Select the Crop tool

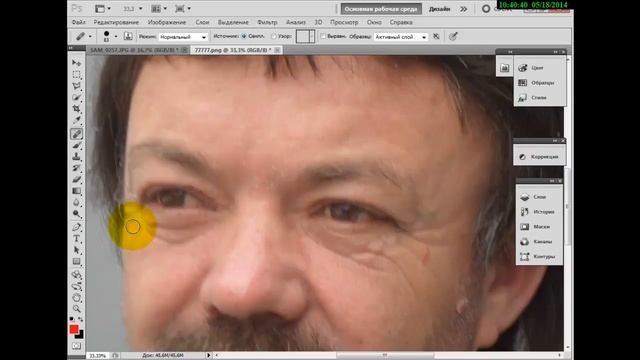tap(76, 109)
